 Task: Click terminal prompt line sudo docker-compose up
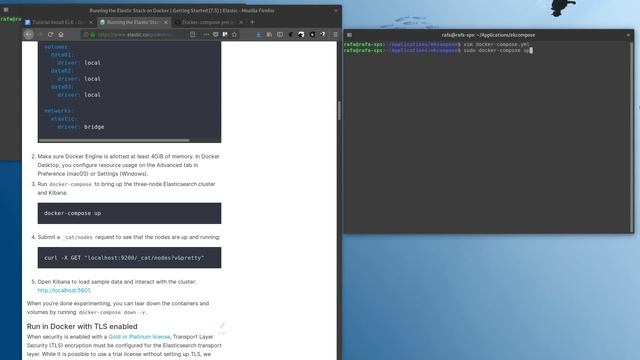click(x=438, y=51)
